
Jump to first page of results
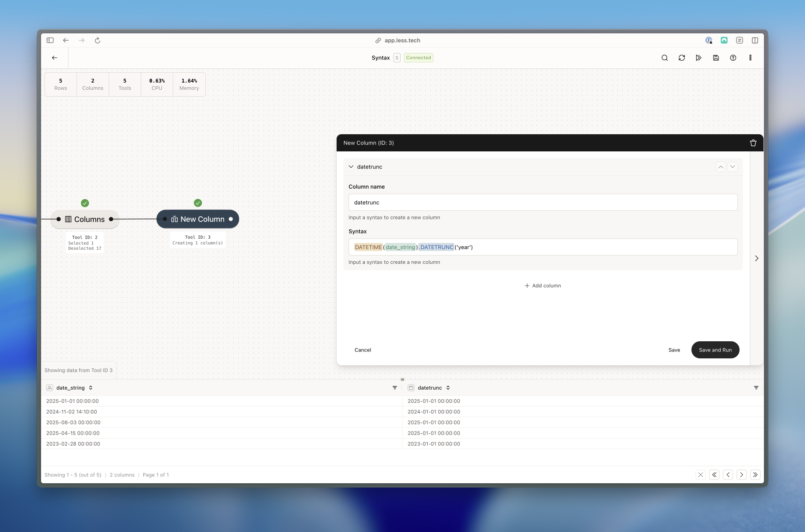point(714,475)
